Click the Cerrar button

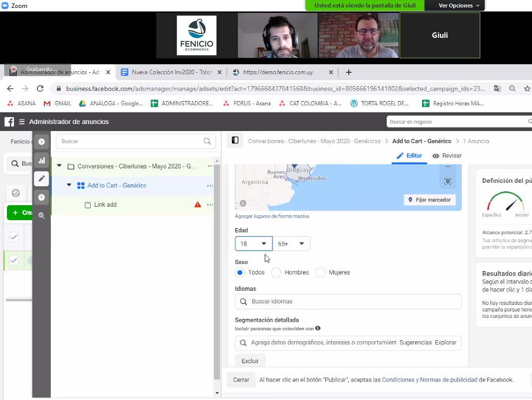pos(241,380)
